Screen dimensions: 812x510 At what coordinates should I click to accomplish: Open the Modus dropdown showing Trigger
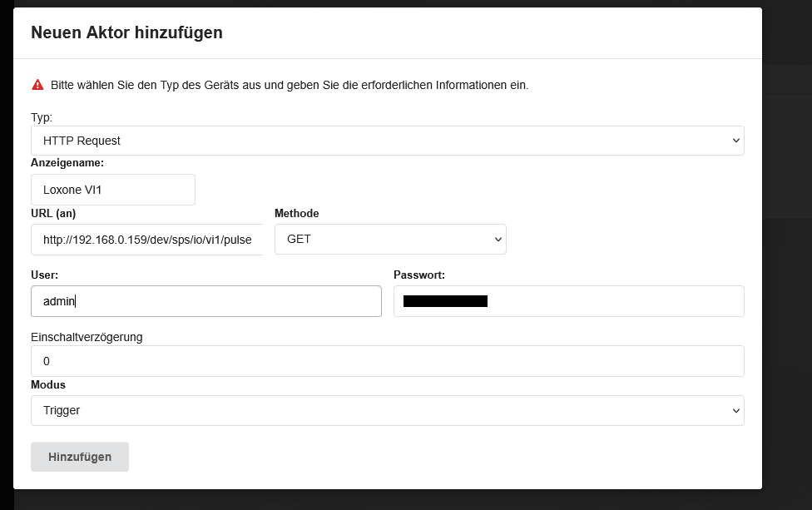[x=388, y=411]
